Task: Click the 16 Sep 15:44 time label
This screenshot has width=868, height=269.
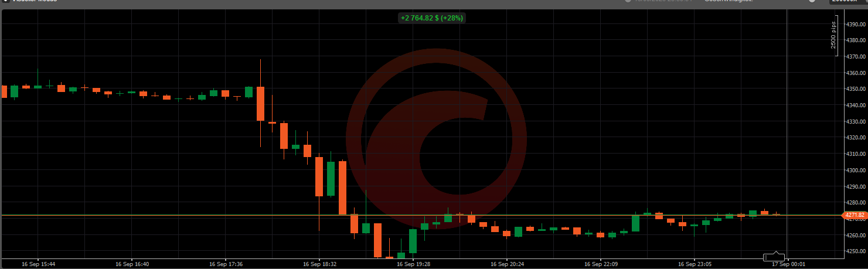Action: click(x=38, y=264)
